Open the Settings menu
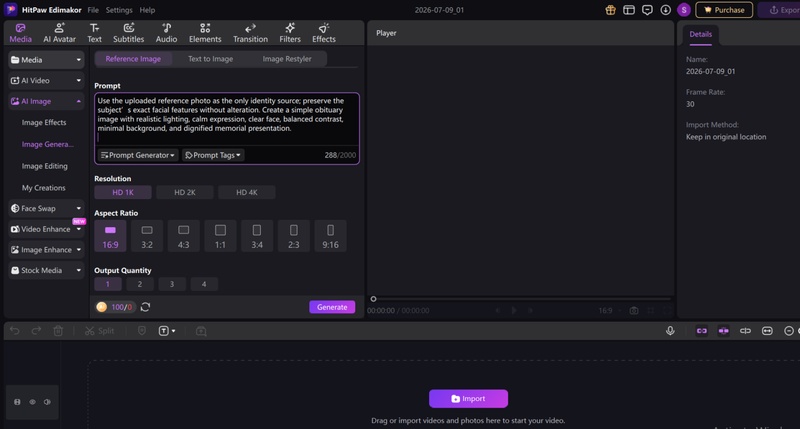 pos(119,10)
